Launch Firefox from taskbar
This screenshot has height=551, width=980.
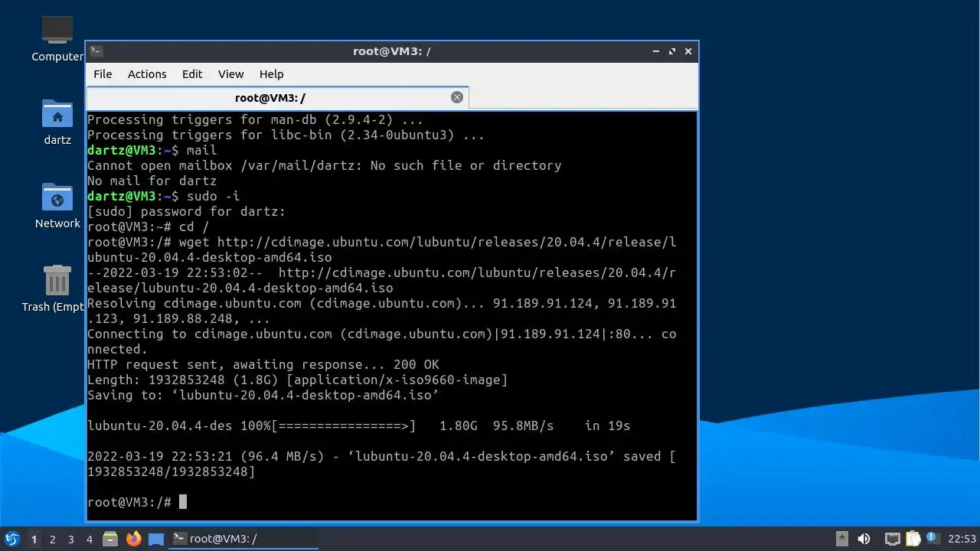coord(134,539)
